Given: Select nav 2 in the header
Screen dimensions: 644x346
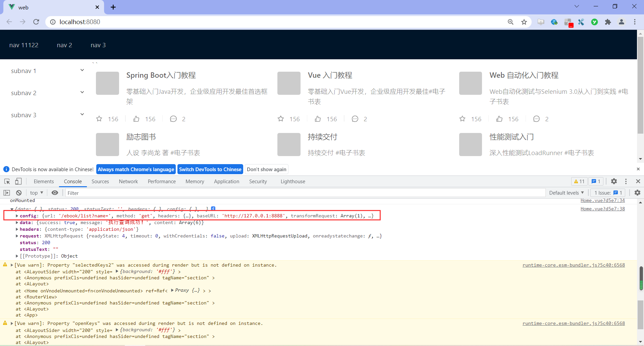Looking at the screenshot, I should pos(64,45).
